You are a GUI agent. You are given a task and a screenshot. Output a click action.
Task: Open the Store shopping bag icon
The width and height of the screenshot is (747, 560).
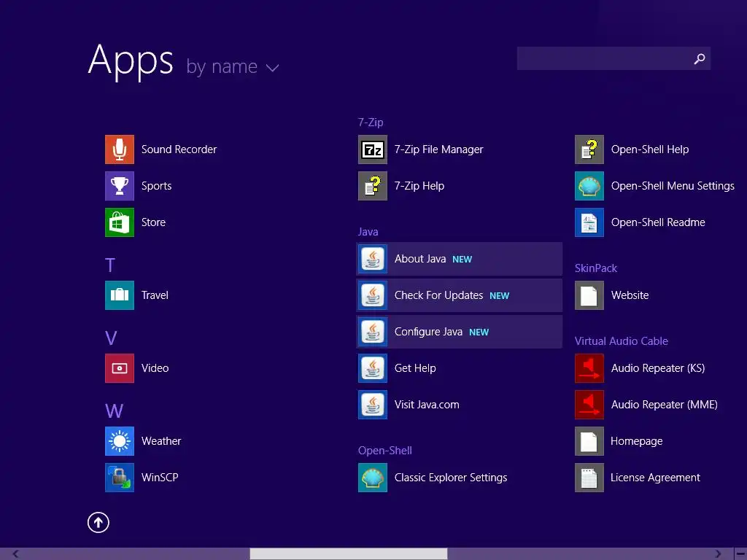(x=120, y=222)
